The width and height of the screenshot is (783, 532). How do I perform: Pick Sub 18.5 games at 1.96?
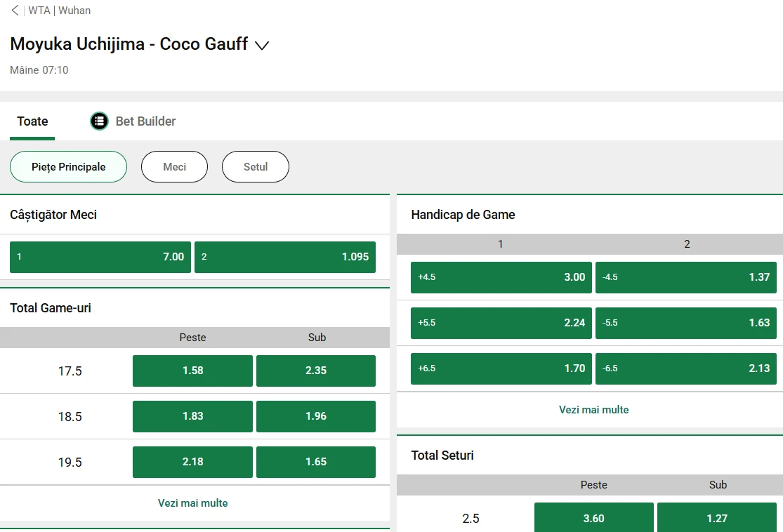(316, 416)
